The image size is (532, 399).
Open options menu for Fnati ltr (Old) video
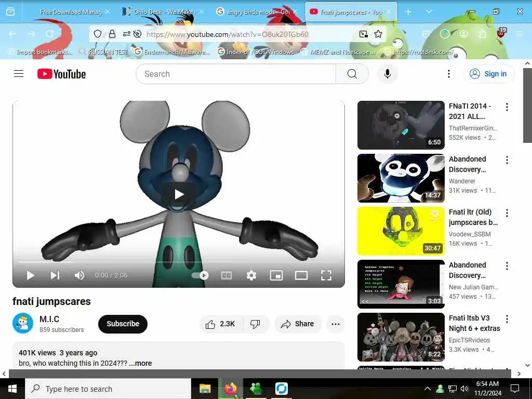click(507, 212)
